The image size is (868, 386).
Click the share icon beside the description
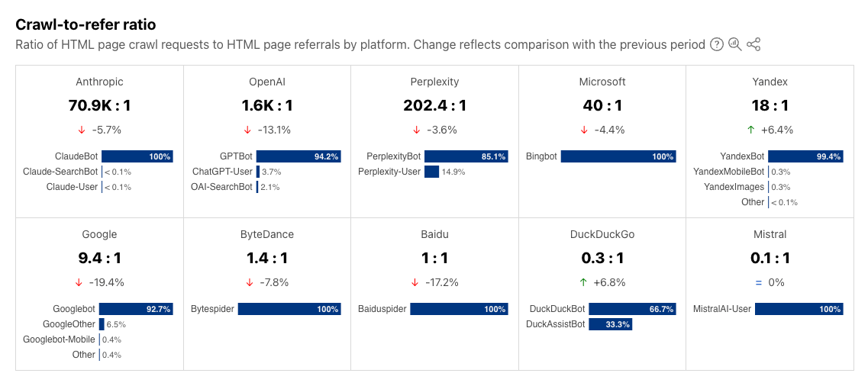(753, 44)
